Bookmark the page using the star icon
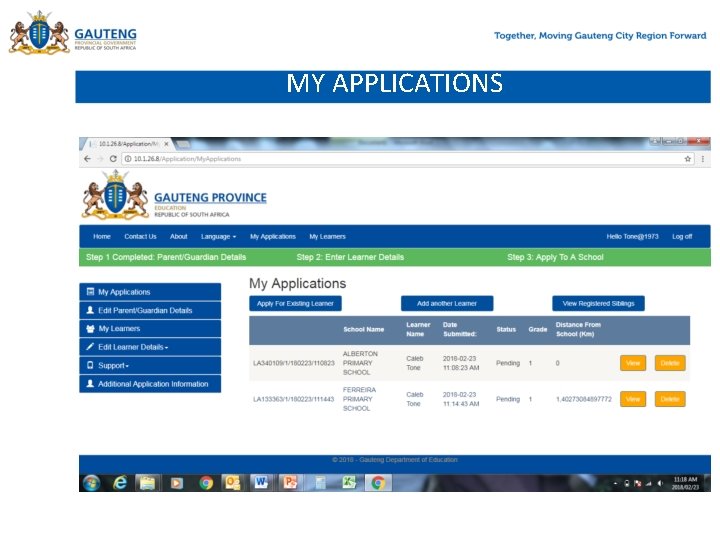Screen dimensions: 720x540 [687, 159]
